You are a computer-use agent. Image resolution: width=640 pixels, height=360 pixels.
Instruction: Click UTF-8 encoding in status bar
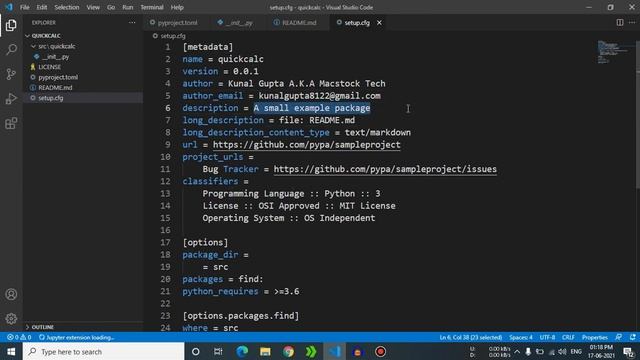pyautogui.click(x=547, y=338)
